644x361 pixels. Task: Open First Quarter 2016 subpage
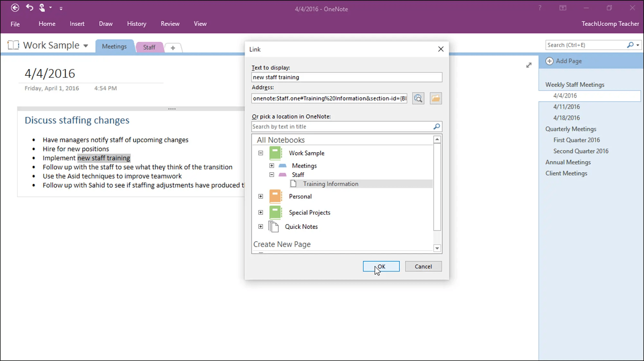point(576,140)
